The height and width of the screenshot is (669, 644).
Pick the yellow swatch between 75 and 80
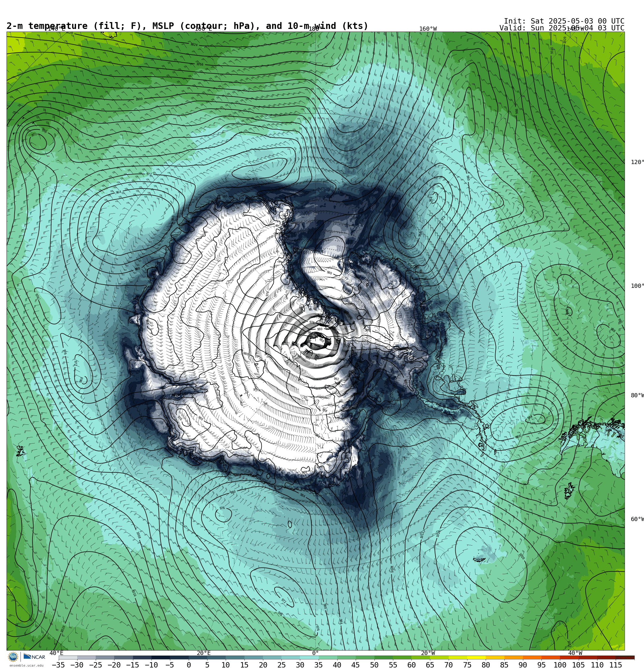[x=476, y=657]
